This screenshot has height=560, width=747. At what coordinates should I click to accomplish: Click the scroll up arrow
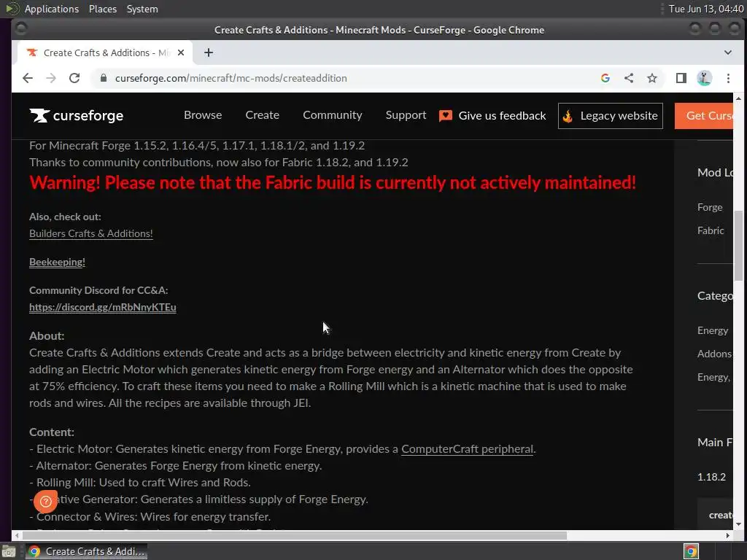(738, 98)
